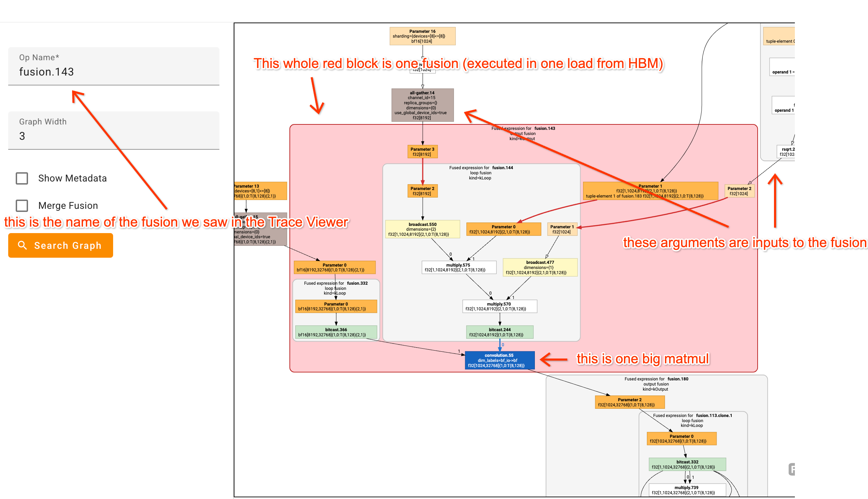Open the fusion.332 fused expression label
Viewport: 868px width, 499px height.
[357, 283]
